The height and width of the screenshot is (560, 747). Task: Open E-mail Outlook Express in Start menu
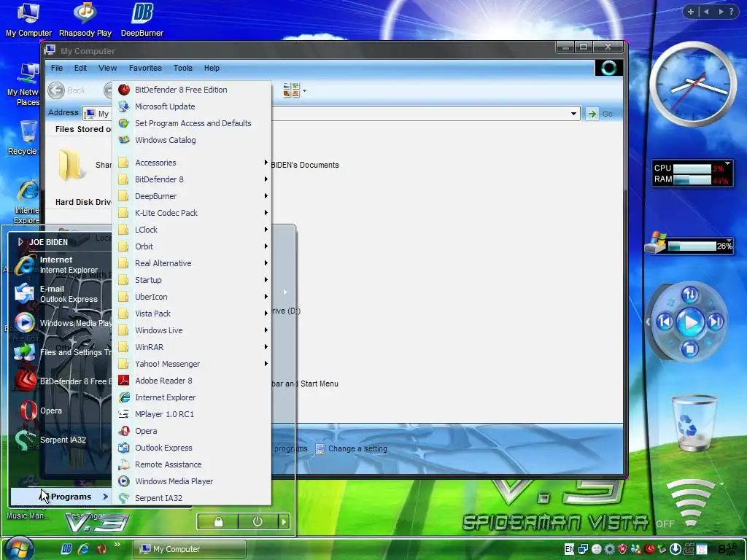[61, 294]
